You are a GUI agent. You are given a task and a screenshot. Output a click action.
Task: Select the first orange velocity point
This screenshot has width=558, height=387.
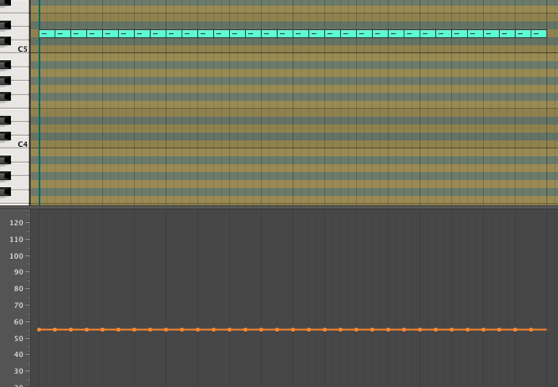[39, 330]
